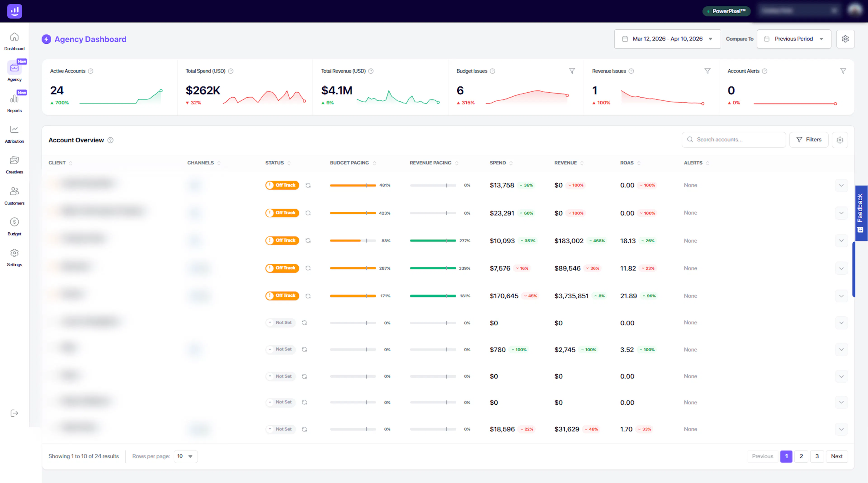The height and width of the screenshot is (483, 868).
Task: Click the dashboard settings gear beside Previous Period
Action: (x=845, y=39)
